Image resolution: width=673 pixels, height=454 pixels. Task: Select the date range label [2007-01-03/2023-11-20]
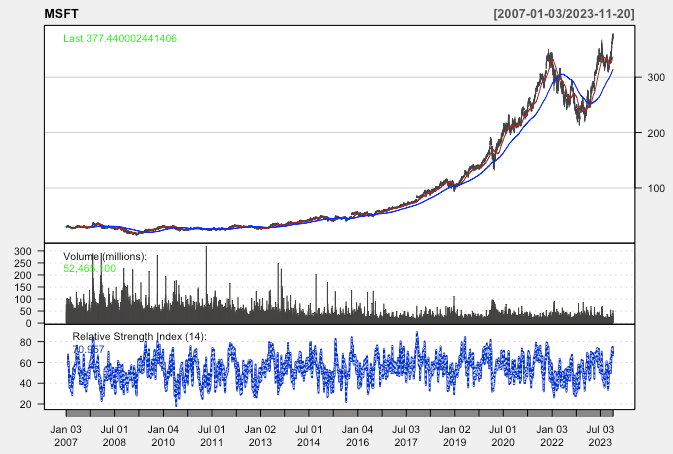[564, 14]
